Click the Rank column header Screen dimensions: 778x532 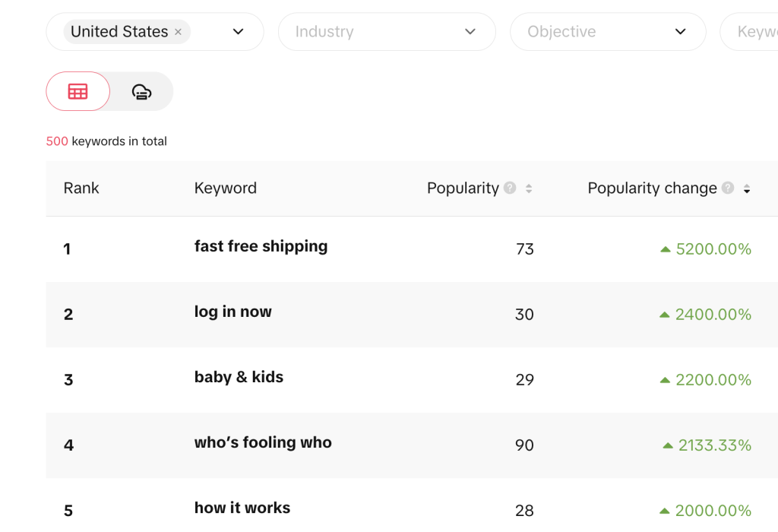(x=81, y=188)
